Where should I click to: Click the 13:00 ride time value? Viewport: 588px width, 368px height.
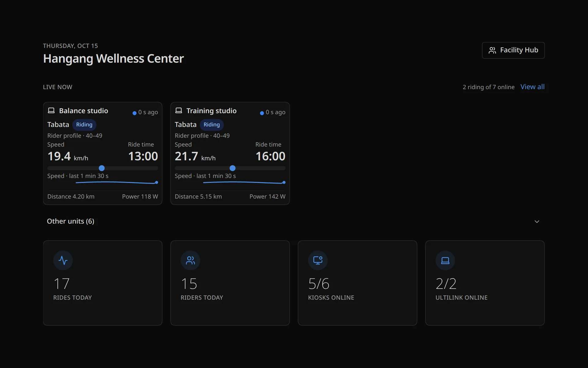pos(143,156)
